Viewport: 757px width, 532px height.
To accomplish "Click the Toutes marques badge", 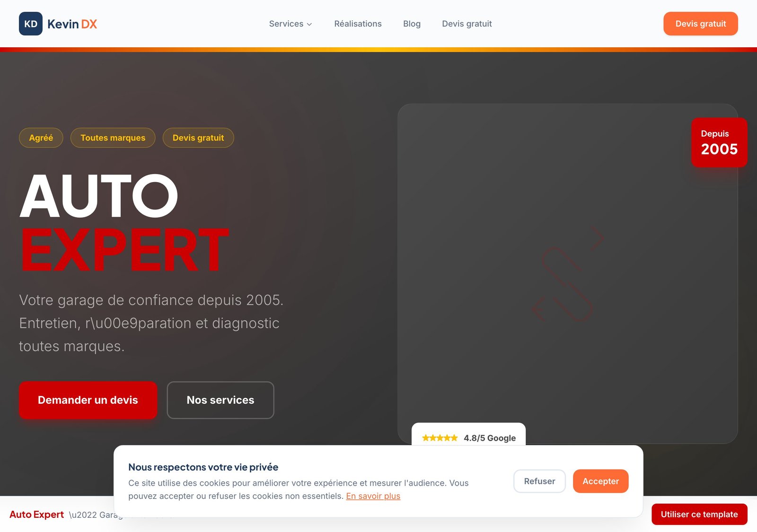I will coord(113,138).
